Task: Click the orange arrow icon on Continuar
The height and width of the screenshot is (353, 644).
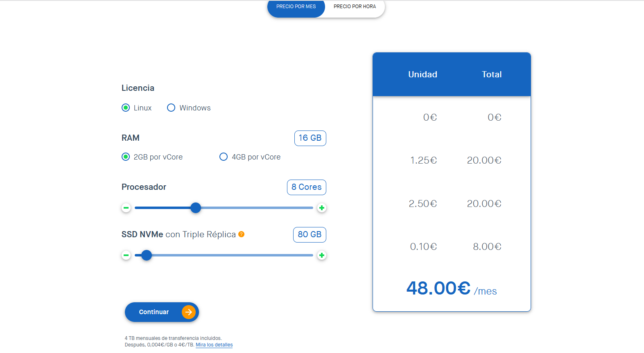Action: [188, 312]
